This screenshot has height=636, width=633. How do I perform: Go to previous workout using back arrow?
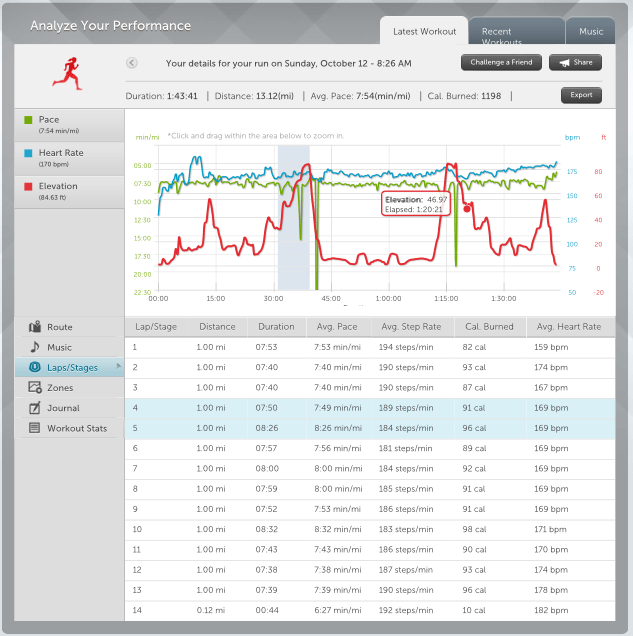(132, 63)
